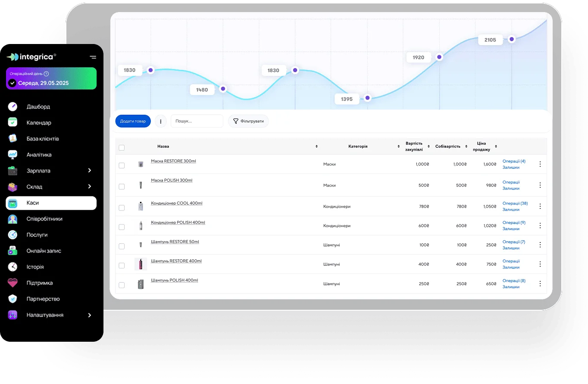Sort by the Назва column arrows

click(316, 147)
